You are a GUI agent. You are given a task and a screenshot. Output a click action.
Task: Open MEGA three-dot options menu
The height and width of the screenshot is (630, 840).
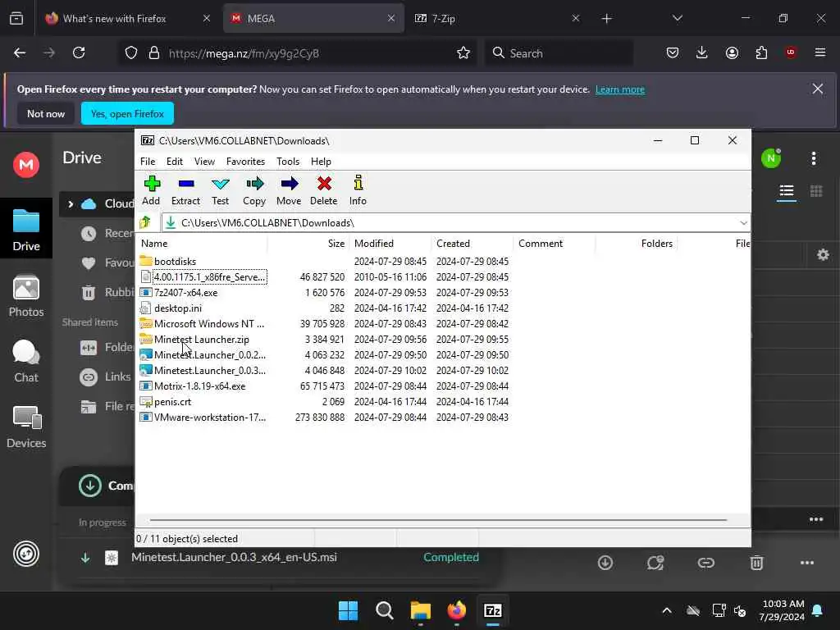pos(813,158)
